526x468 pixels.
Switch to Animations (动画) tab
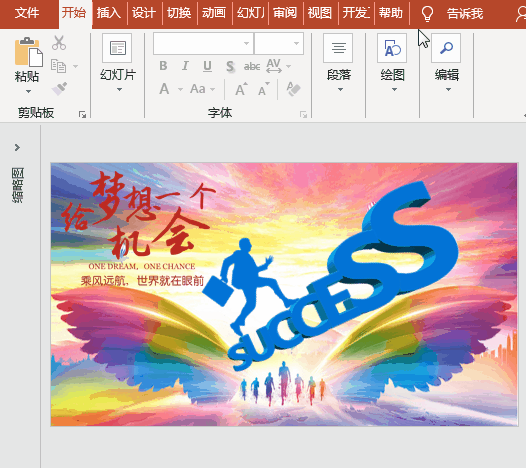[214, 13]
